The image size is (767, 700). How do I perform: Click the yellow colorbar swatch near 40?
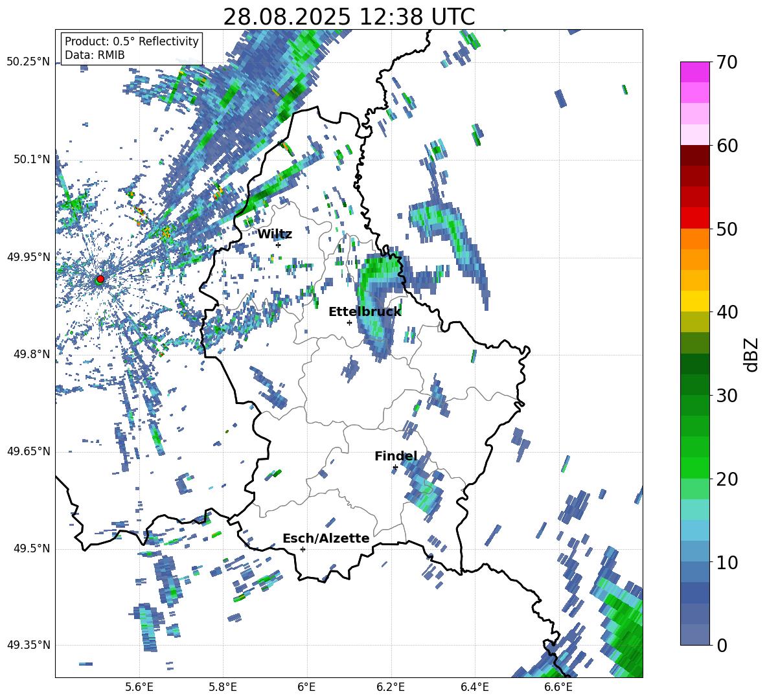[x=694, y=301]
